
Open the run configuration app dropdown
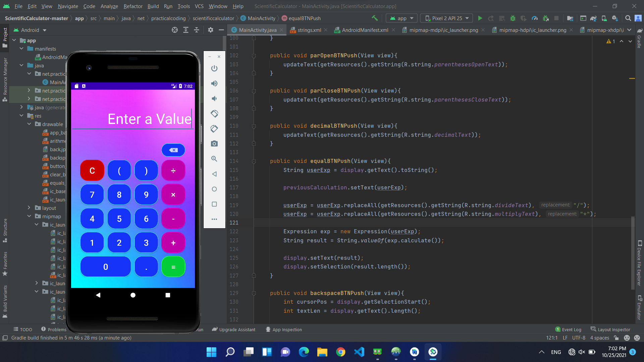click(x=401, y=18)
